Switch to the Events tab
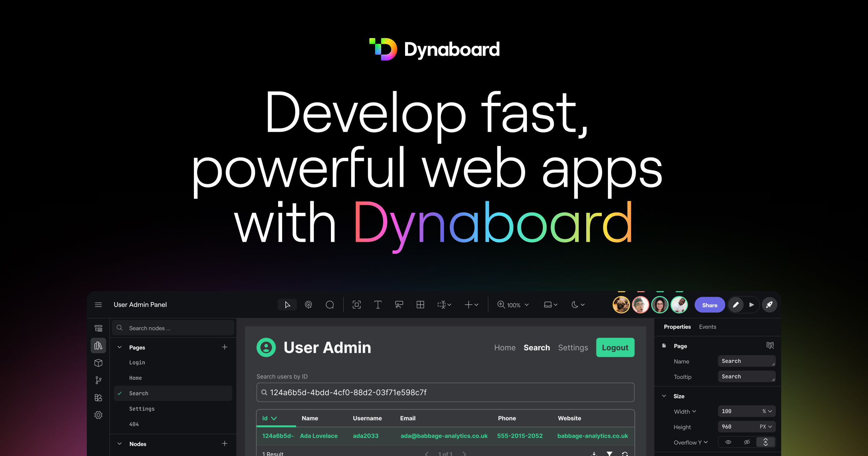The height and width of the screenshot is (456, 868). [707, 326]
